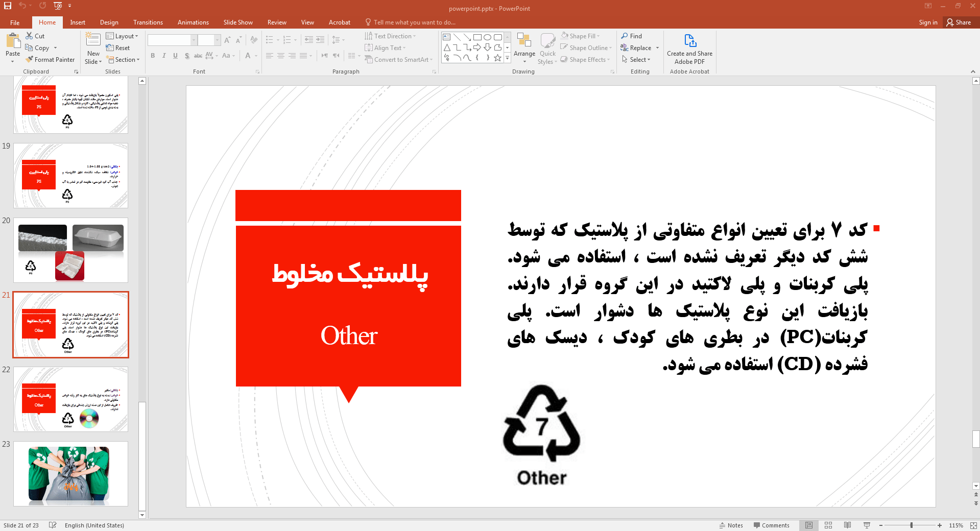The image size is (980, 531).
Task: Select the Oval shape tool
Action: (487, 37)
